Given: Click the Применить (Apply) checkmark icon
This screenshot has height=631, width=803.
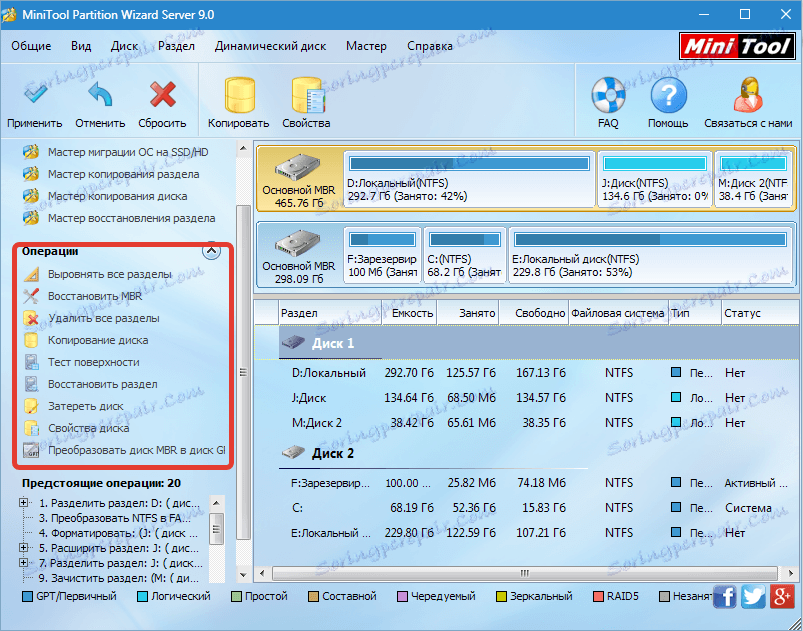Looking at the screenshot, I should pyautogui.click(x=34, y=94).
